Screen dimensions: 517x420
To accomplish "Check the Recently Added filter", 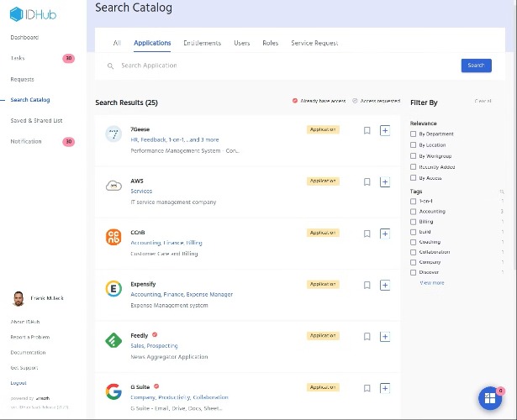I will pos(413,166).
